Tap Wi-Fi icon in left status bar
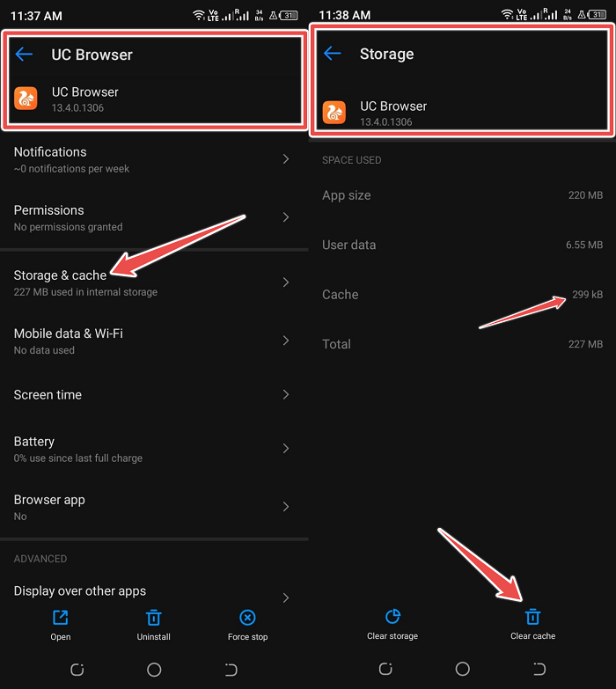Screen dimensions: 616x689 pos(199,15)
